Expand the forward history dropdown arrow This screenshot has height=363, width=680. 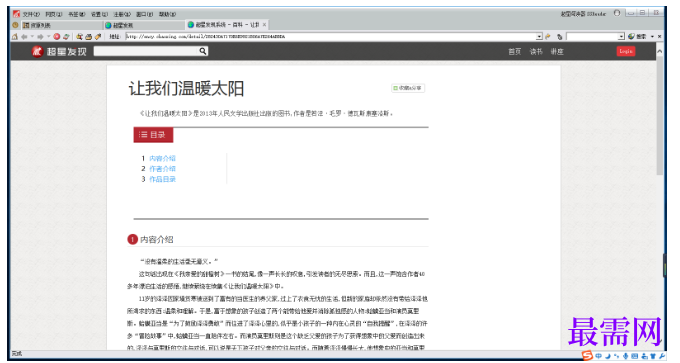[48, 37]
